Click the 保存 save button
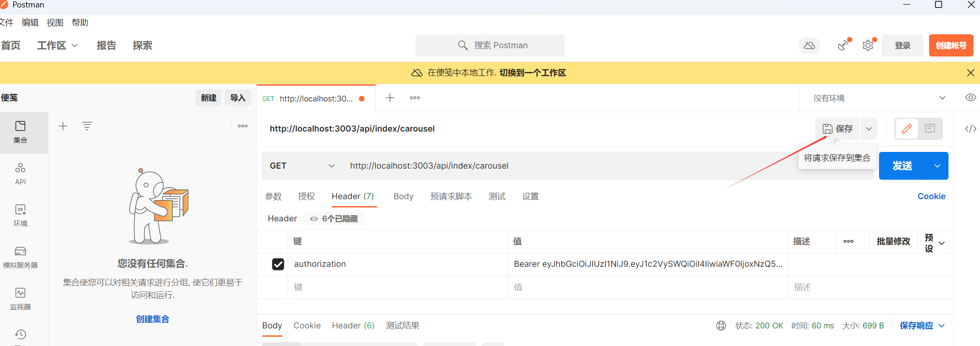The image size is (980, 346). click(x=837, y=129)
